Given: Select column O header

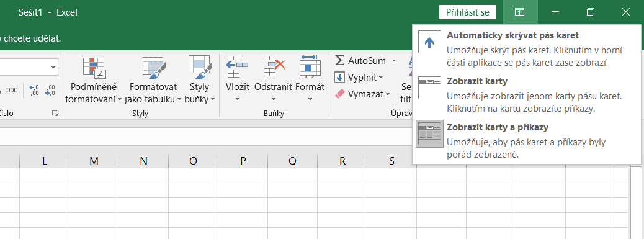Looking at the screenshot, I should coord(194,161).
